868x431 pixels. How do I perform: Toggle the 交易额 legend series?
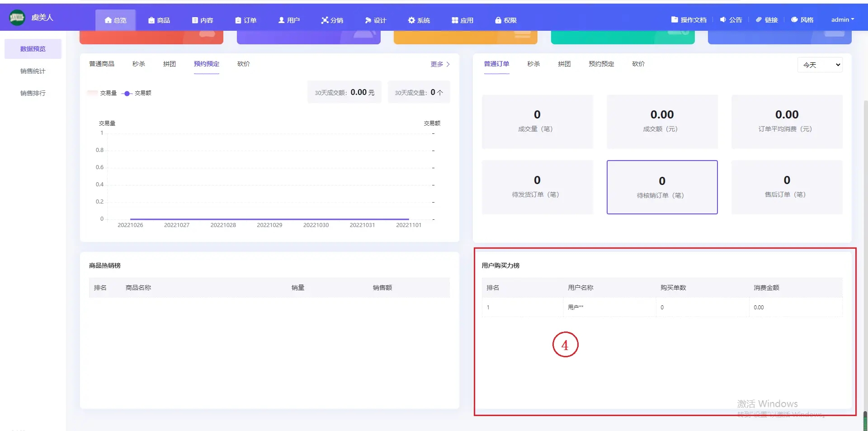click(x=137, y=93)
